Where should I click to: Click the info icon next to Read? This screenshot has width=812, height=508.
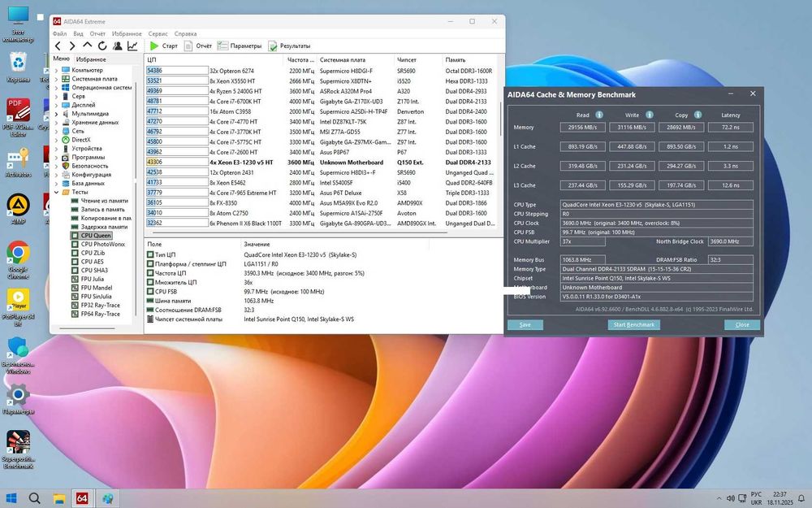tap(599, 115)
